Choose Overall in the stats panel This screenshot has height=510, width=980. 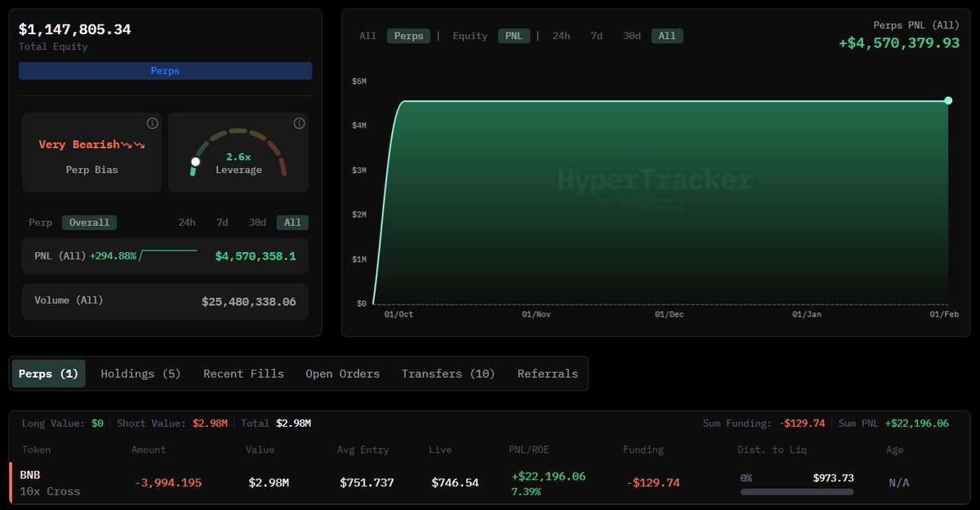click(x=89, y=222)
